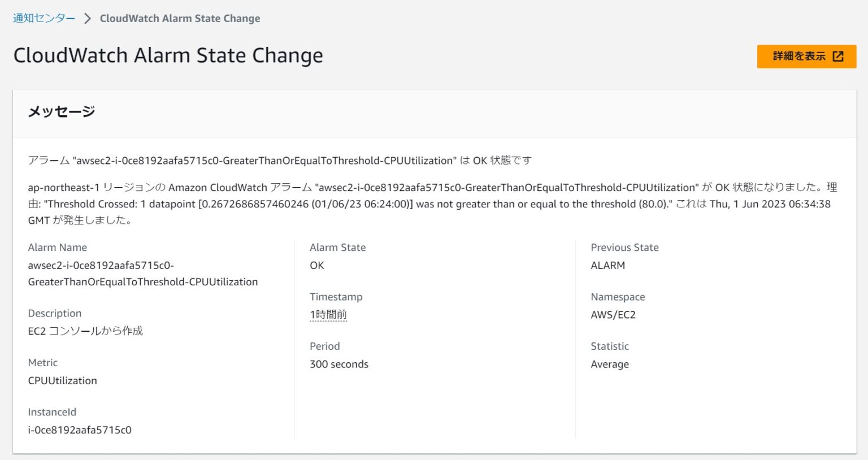Click the external link icon on 詳細を表示 button
Viewport: 868px width, 460px height.
(838, 56)
